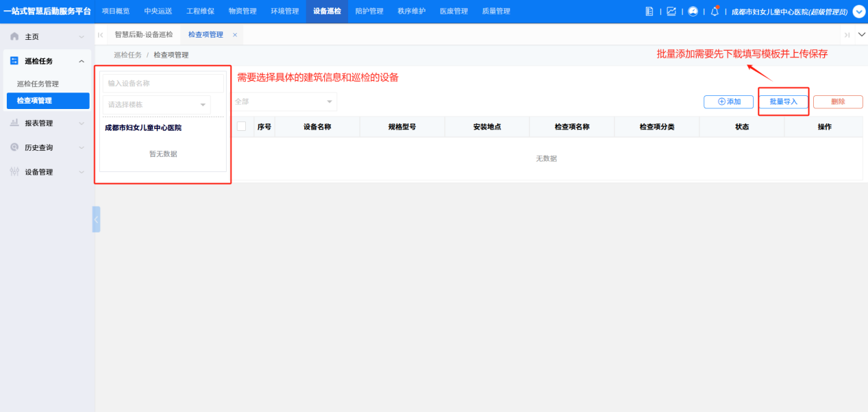Image resolution: width=868 pixels, height=412 pixels.
Task: Open the 全部 filter dropdown
Action: point(284,101)
